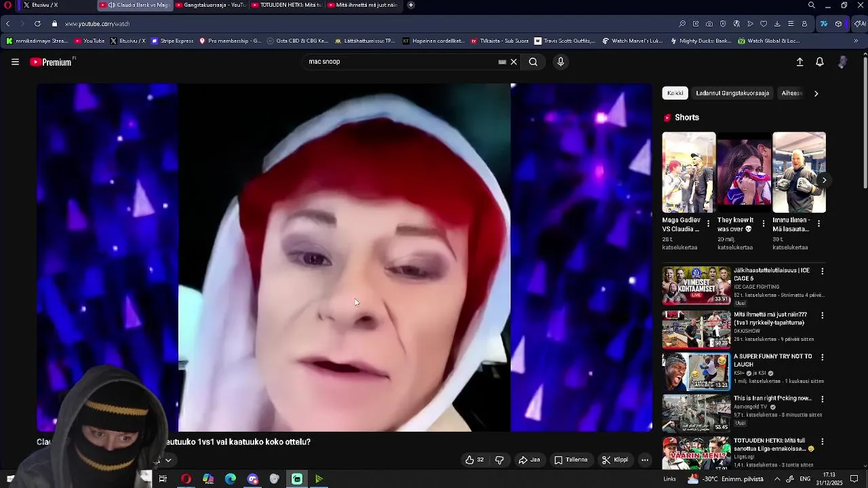The width and height of the screenshot is (868, 488).
Task: Open the 'This is Iran right f*cking now' video
Action: [772, 399]
